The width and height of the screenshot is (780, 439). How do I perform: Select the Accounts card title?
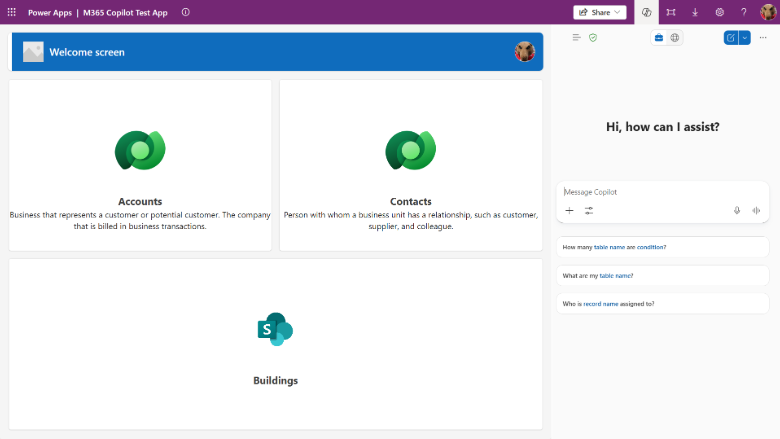tap(140, 201)
